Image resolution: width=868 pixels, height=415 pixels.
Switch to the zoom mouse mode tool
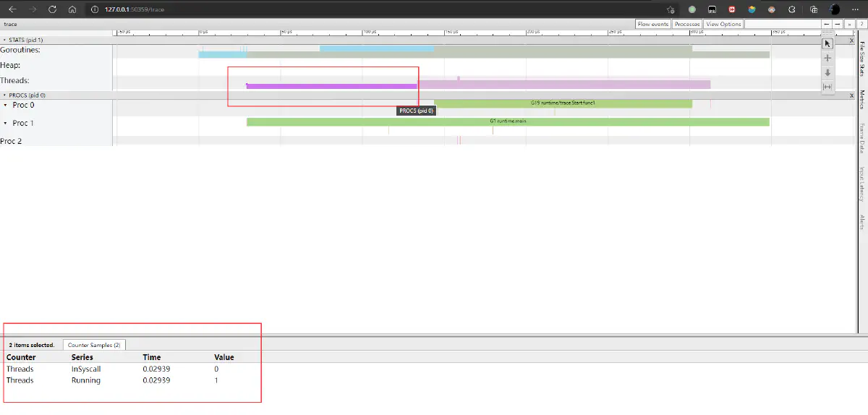(828, 72)
